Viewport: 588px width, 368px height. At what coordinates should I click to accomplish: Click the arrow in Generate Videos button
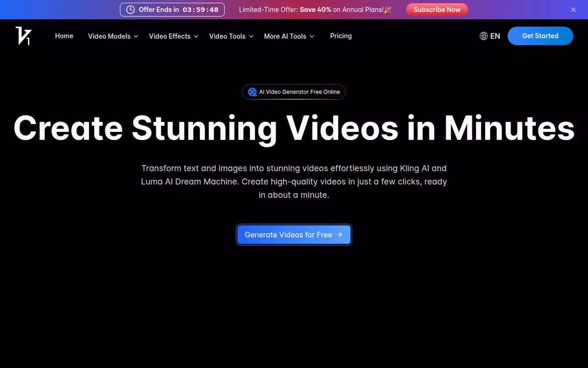[340, 235]
